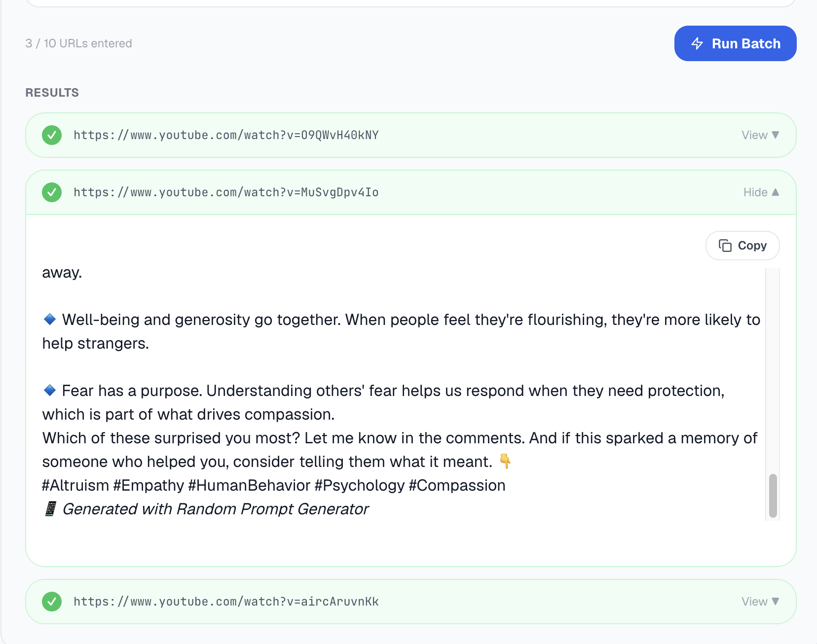The height and width of the screenshot is (644, 817).
Task: Select the youtube URL ending in MuSvgDpv4Io
Action: pyautogui.click(x=226, y=192)
